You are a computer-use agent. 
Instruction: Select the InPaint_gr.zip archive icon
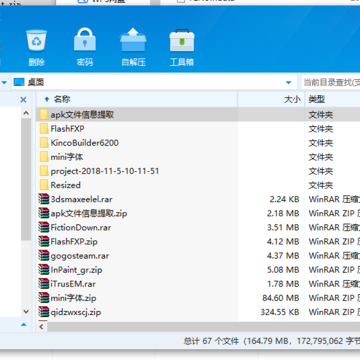click(x=44, y=270)
